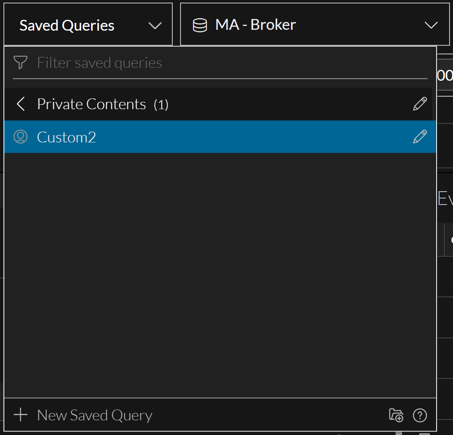Go back using the Private Contents chevron
Screen dimensions: 453x435
[x=21, y=104]
